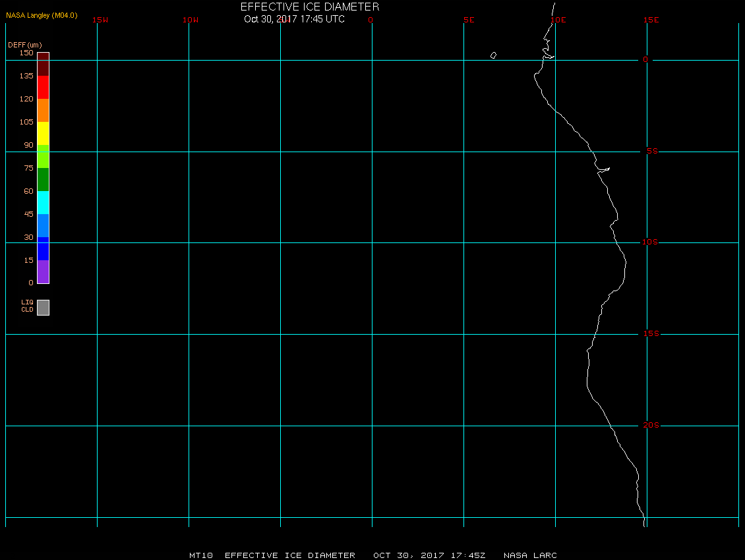
Task: Click the NASA Langley (M04.0) label
Action: 42,15
